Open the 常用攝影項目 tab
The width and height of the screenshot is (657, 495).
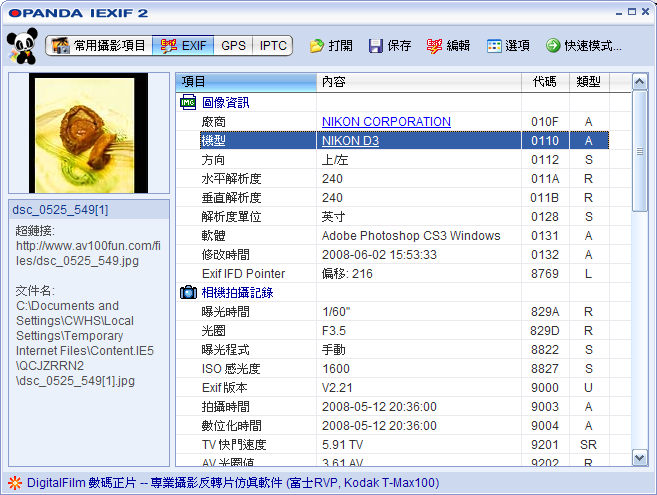pos(99,45)
